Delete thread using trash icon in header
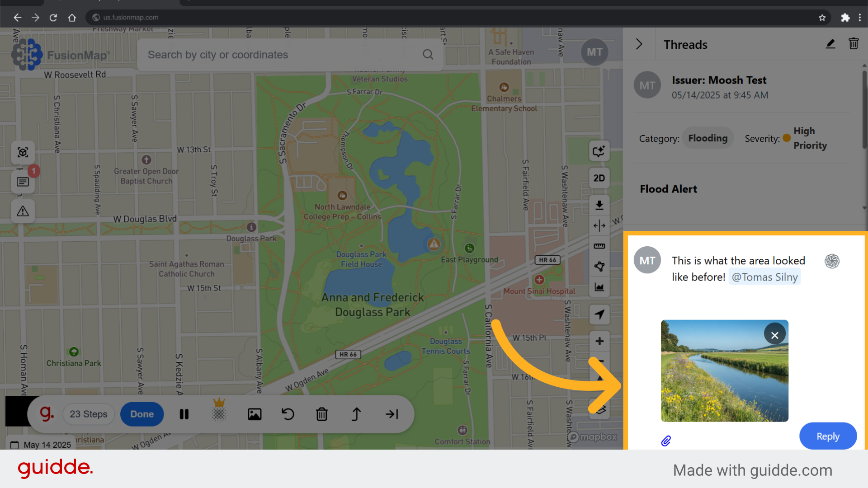This screenshot has width=868, height=488. (854, 44)
